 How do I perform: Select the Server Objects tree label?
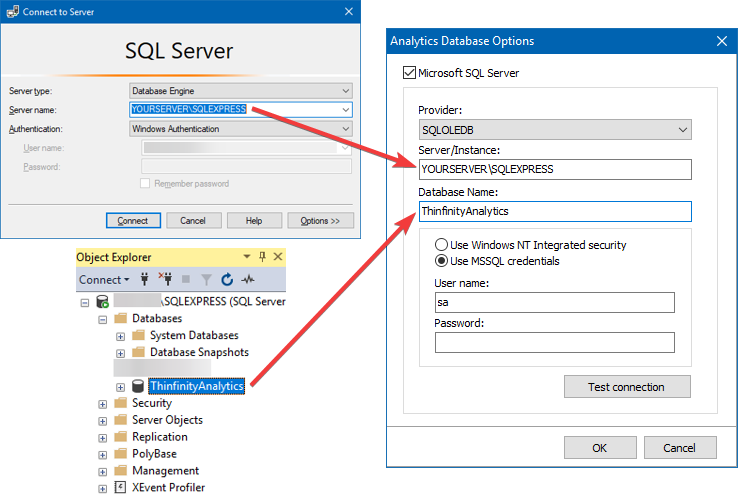[x=167, y=420]
